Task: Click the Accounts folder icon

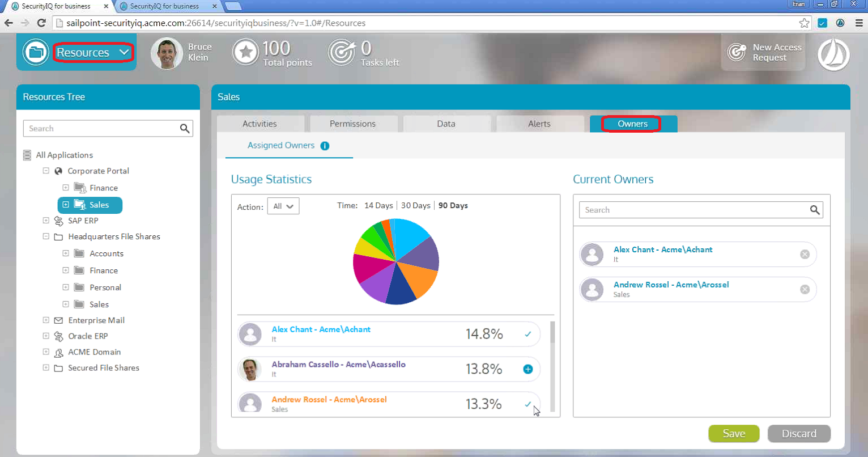Action: point(80,253)
